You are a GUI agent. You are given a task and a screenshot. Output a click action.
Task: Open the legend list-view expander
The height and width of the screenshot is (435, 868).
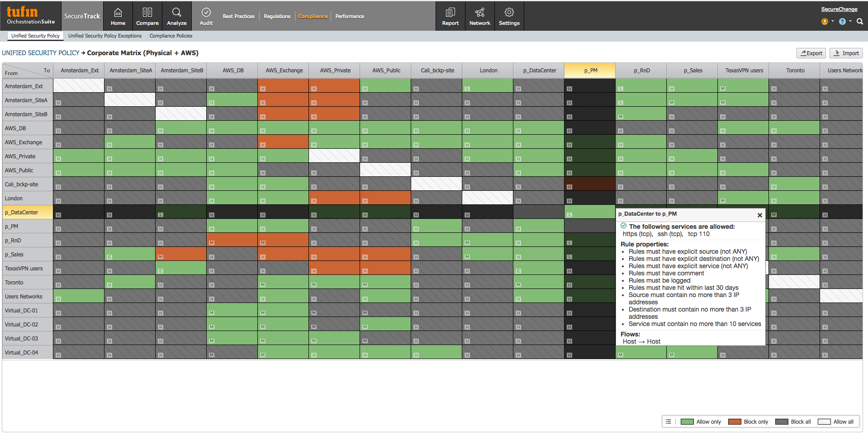tap(668, 421)
